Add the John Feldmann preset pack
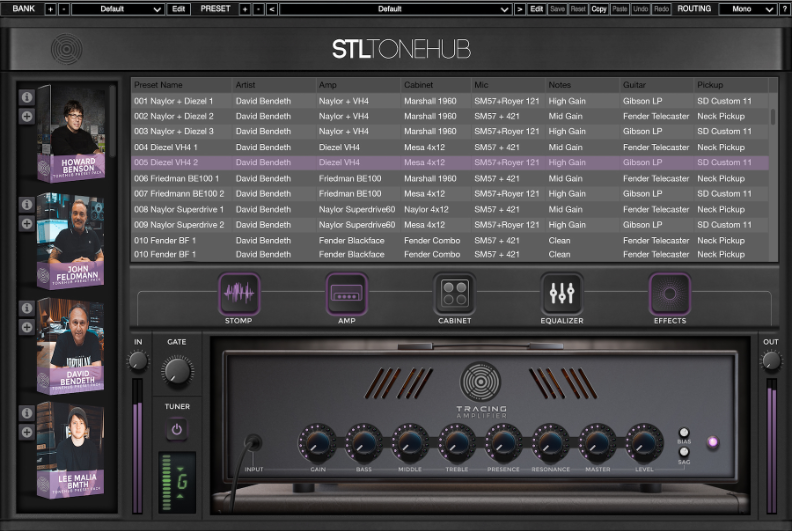Viewport: 792px width, 531px height. pos(27,223)
